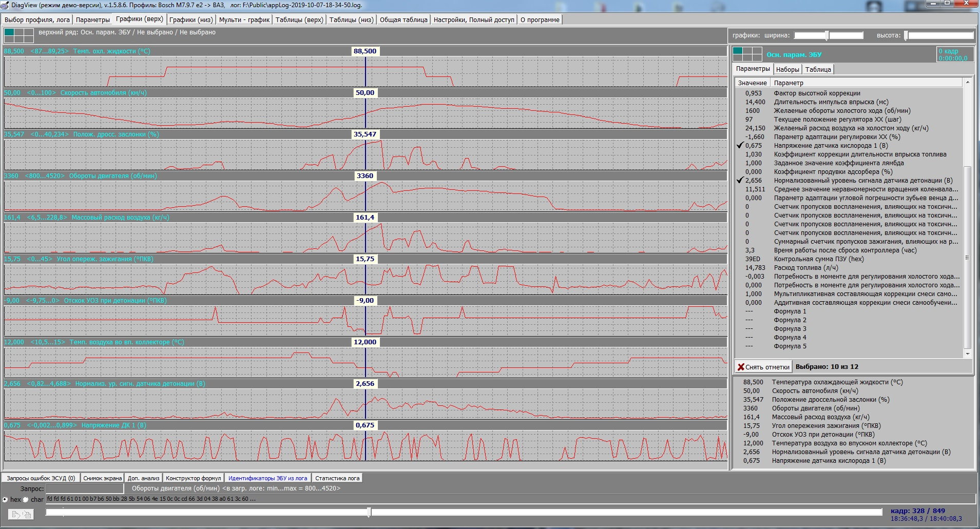980x529 pixels.
Task: Check the Длительность импульса впрыска (мс) row
Action: (848, 102)
